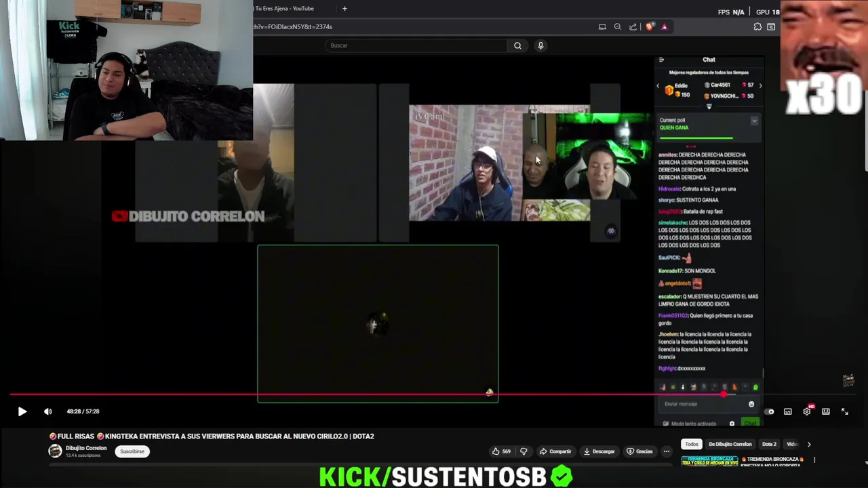
Task: Dislike the video
Action: (x=524, y=451)
